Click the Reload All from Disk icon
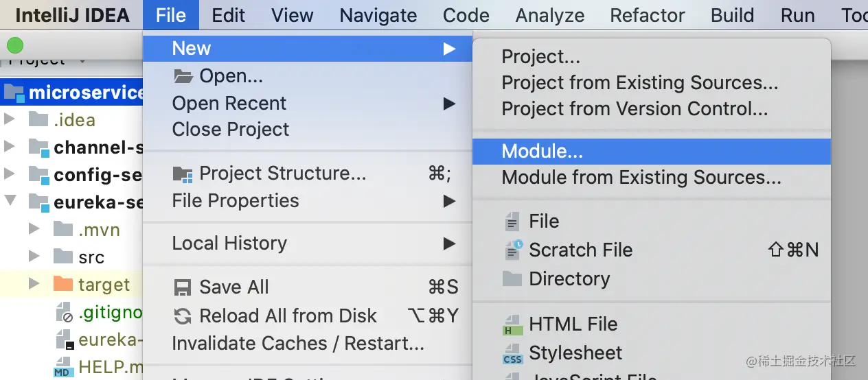 (183, 316)
